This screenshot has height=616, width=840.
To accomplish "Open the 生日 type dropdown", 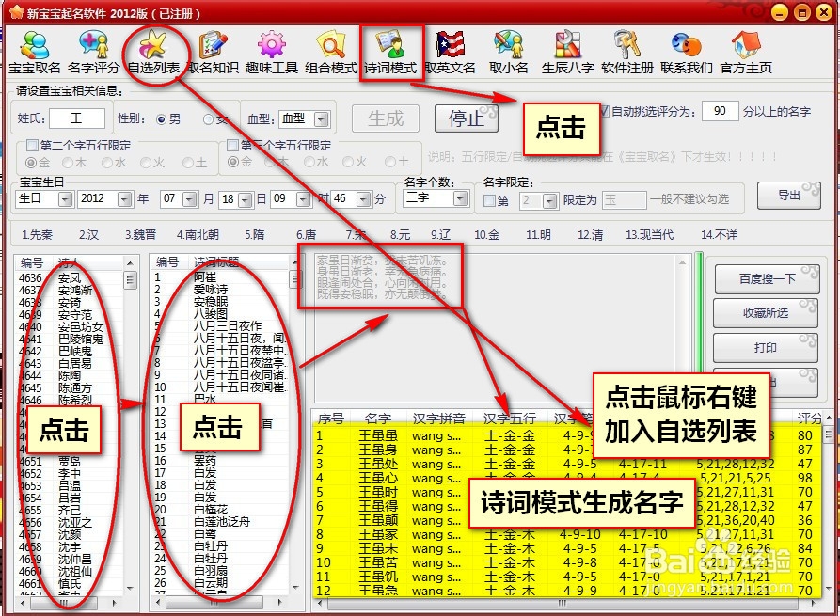I will (x=65, y=199).
